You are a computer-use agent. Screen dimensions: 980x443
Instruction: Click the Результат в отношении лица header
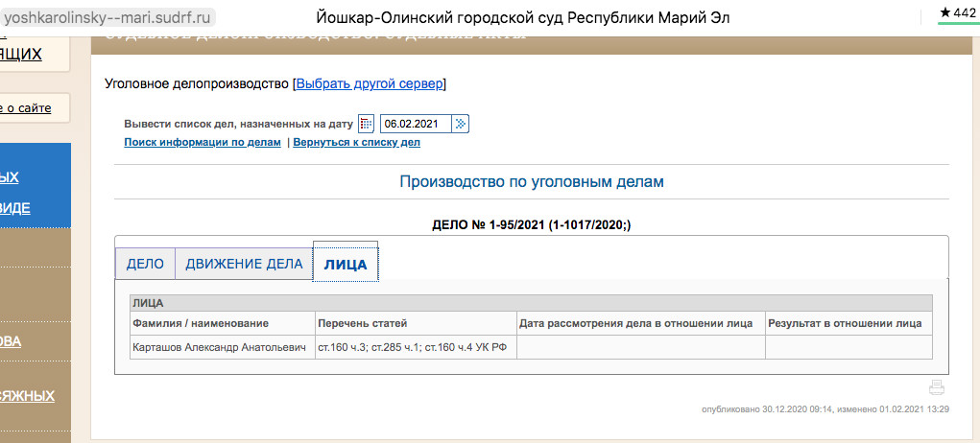(x=845, y=323)
